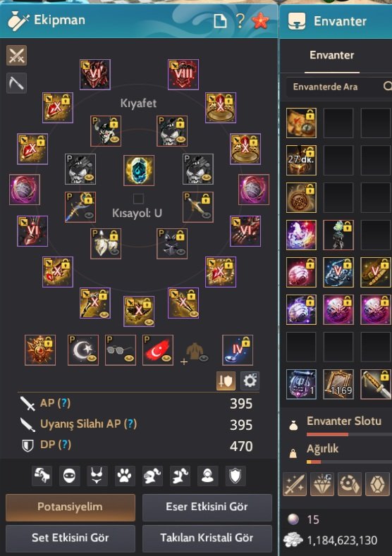This screenshot has height=556, width=392.
Task: Toggle the checkbox above Kısayol: U
Action: (x=138, y=199)
